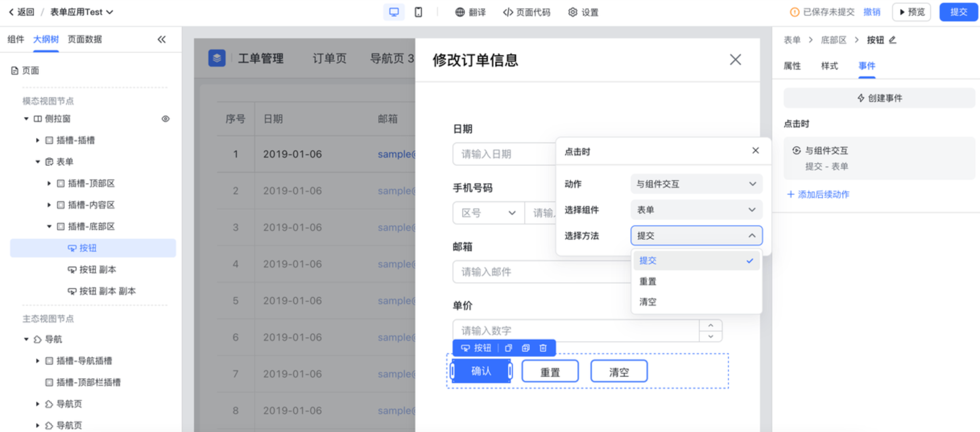
Task: Switch to the 大纲树 tab
Action: tap(46, 39)
